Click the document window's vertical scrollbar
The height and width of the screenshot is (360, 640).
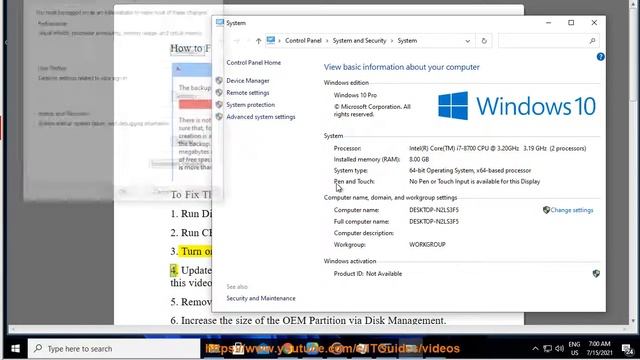[633, 163]
